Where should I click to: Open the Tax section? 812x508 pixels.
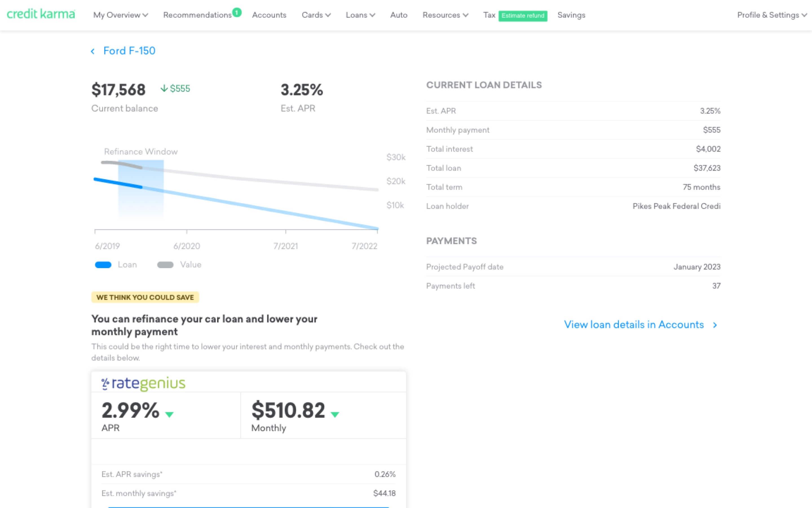[489, 15]
